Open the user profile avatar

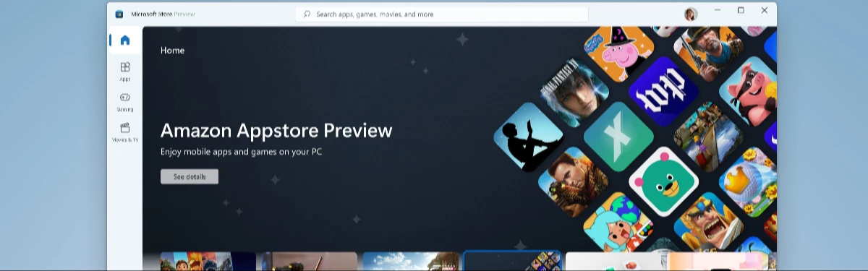click(691, 14)
